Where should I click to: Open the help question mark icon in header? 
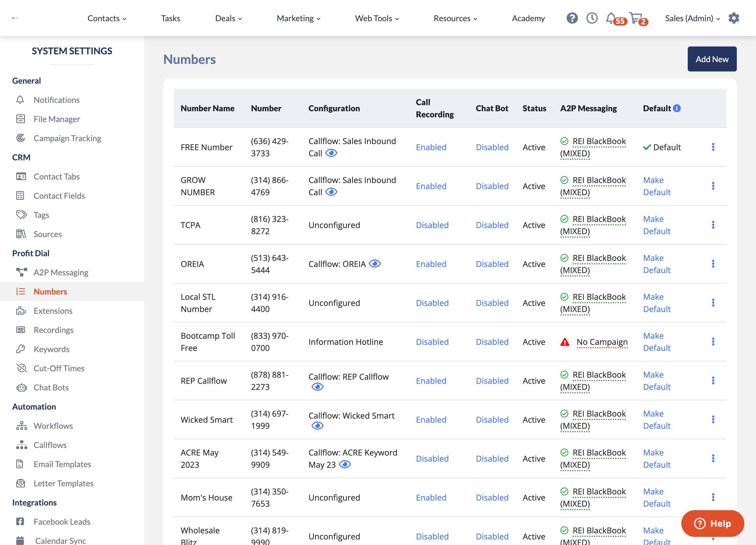(x=572, y=18)
